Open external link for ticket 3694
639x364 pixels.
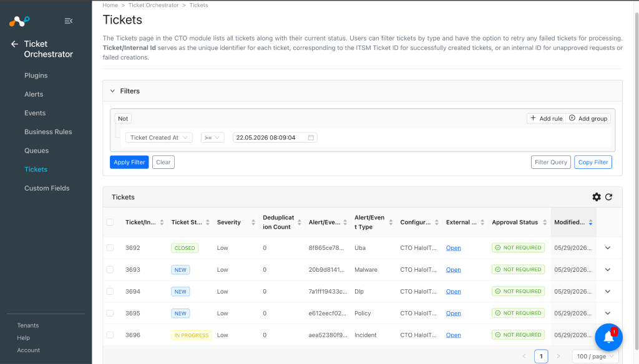[x=453, y=292]
